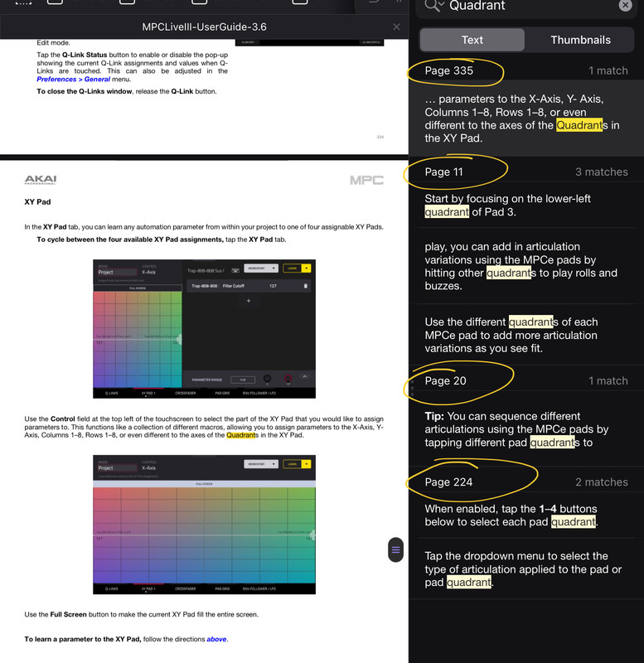
Task: Open result 'Use the different quadrants of each MPCe pad'
Action: (526, 335)
